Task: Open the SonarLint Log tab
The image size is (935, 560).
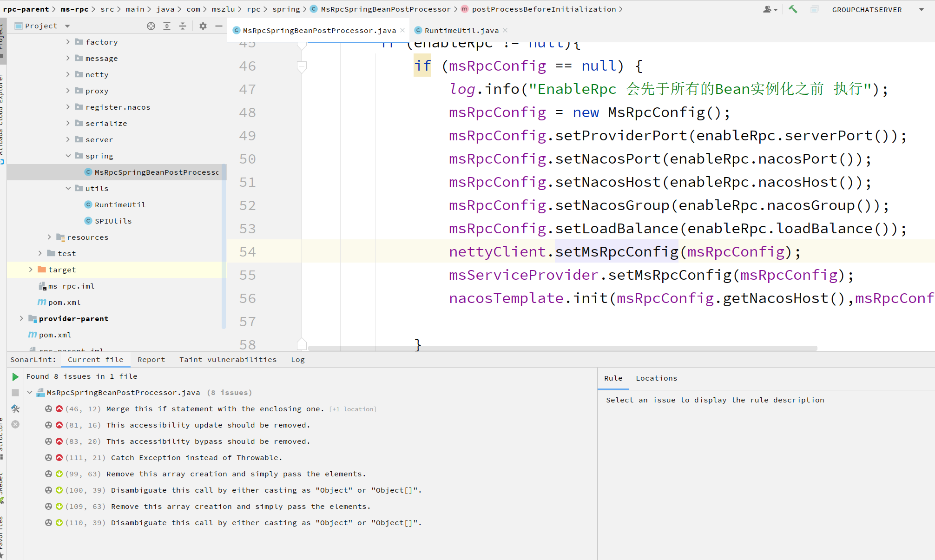Action: (298, 360)
